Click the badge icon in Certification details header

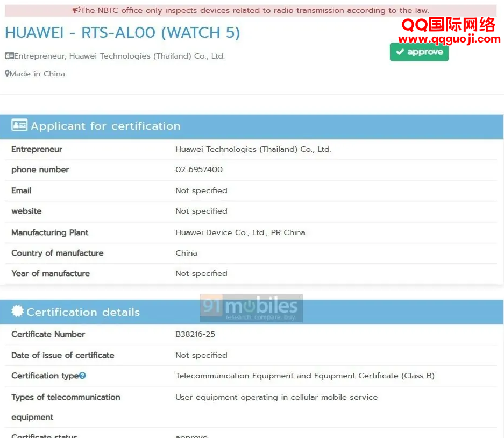(x=17, y=311)
